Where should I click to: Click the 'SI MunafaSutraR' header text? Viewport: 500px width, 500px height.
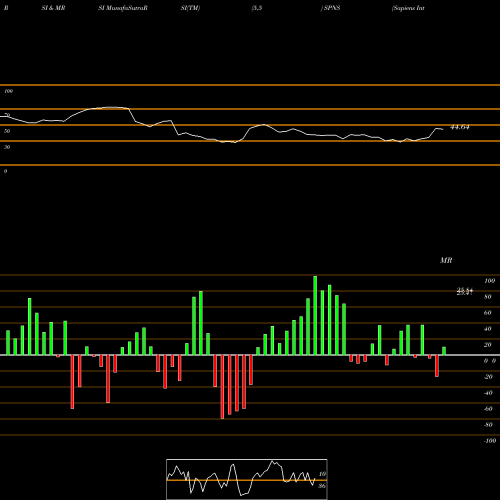coord(123,8)
